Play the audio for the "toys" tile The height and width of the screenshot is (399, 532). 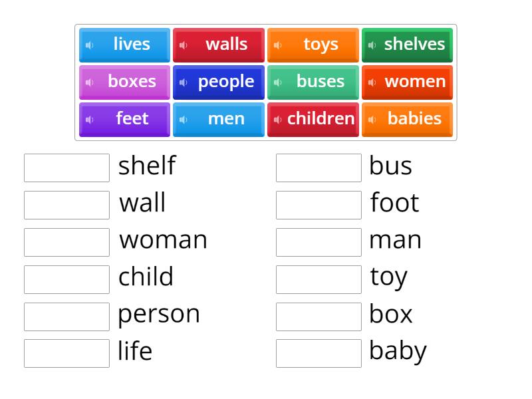click(277, 45)
